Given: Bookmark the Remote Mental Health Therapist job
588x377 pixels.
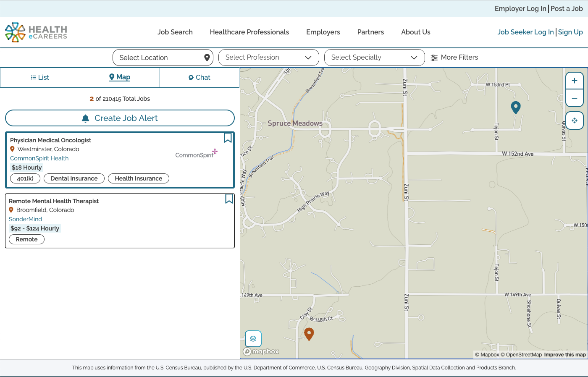Looking at the screenshot, I should tap(229, 199).
